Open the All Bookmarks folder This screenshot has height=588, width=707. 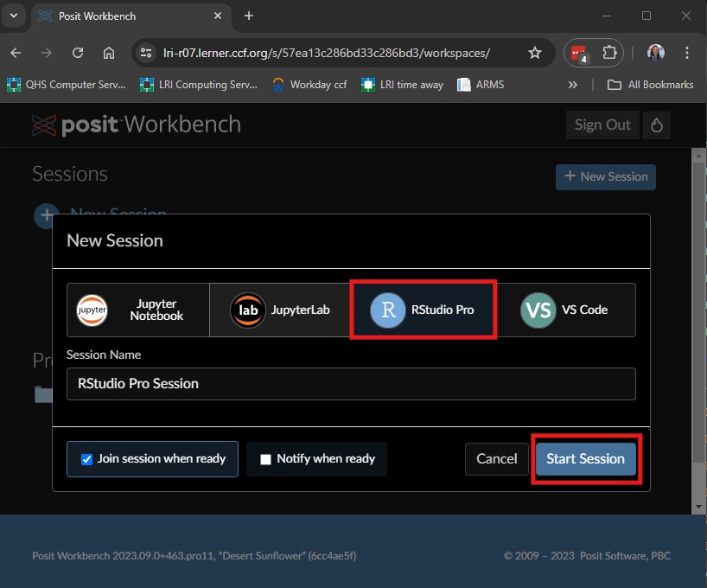point(650,85)
